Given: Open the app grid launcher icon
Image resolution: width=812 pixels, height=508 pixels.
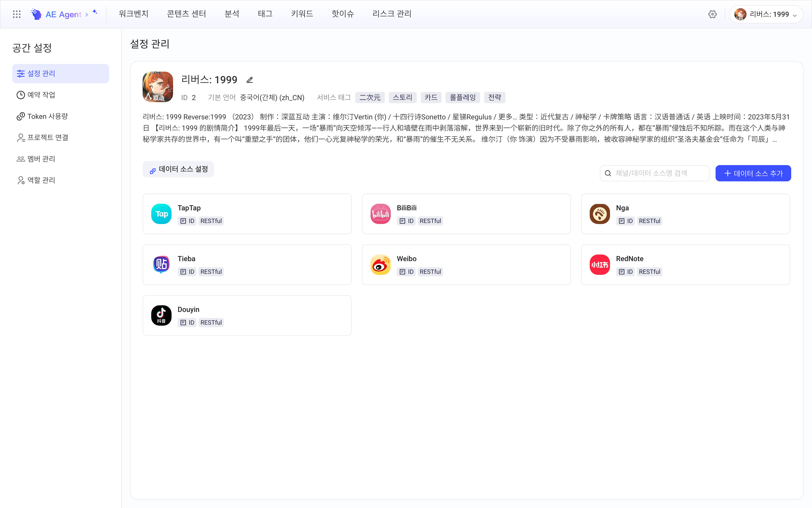Looking at the screenshot, I should pos(16,14).
